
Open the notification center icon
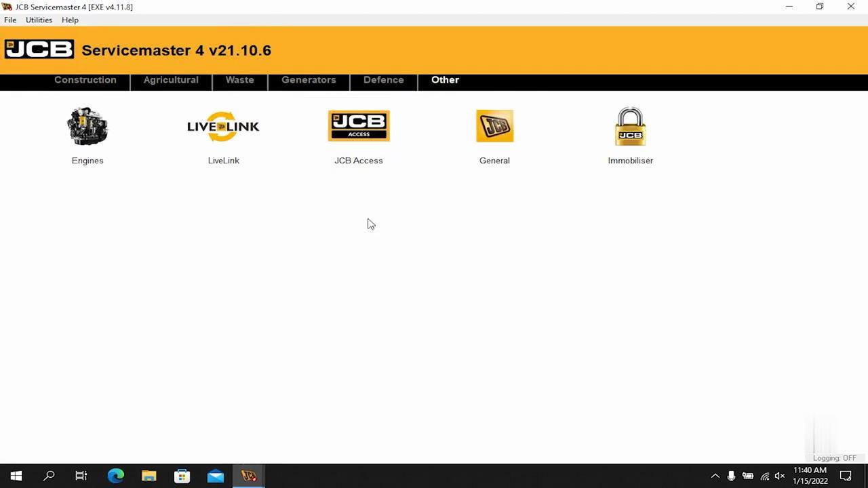846,476
